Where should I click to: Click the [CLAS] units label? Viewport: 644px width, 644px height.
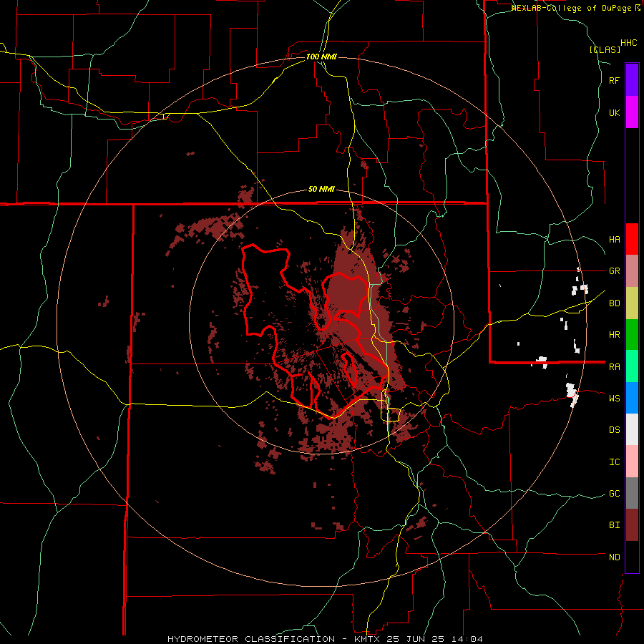605,49
